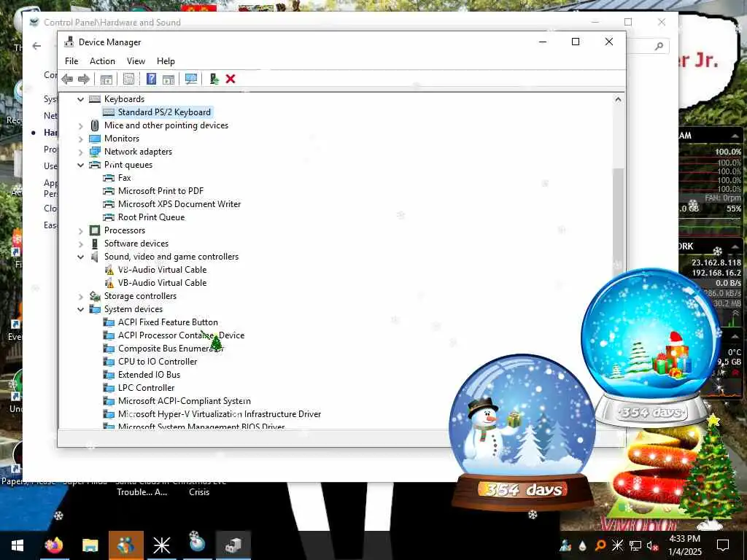
Task: Click Show/Hide Action Pane toolbar icon
Action: pyautogui.click(x=169, y=79)
